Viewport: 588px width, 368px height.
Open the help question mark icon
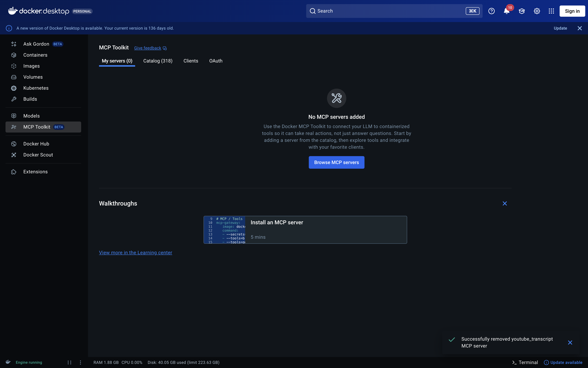click(491, 11)
